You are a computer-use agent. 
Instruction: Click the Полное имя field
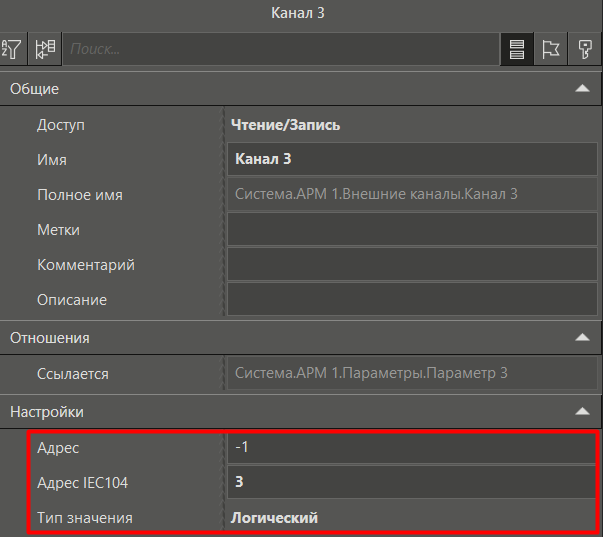tap(412, 194)
